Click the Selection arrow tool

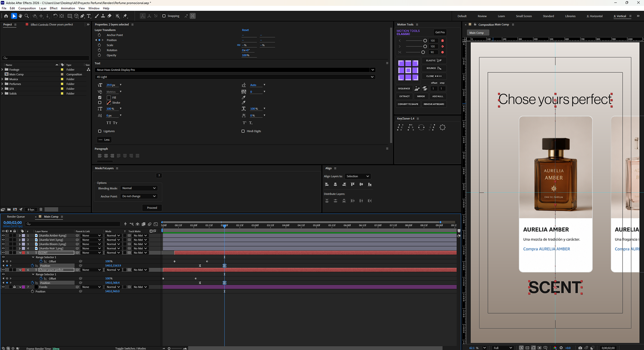click(14, 16)
